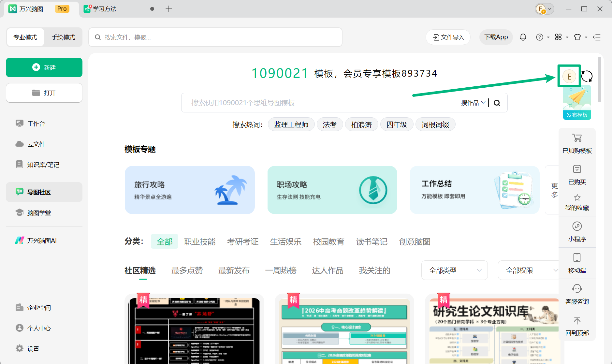The image size is (612, 364).
Task: Select the 全部 category
Action: pos(165,241)
